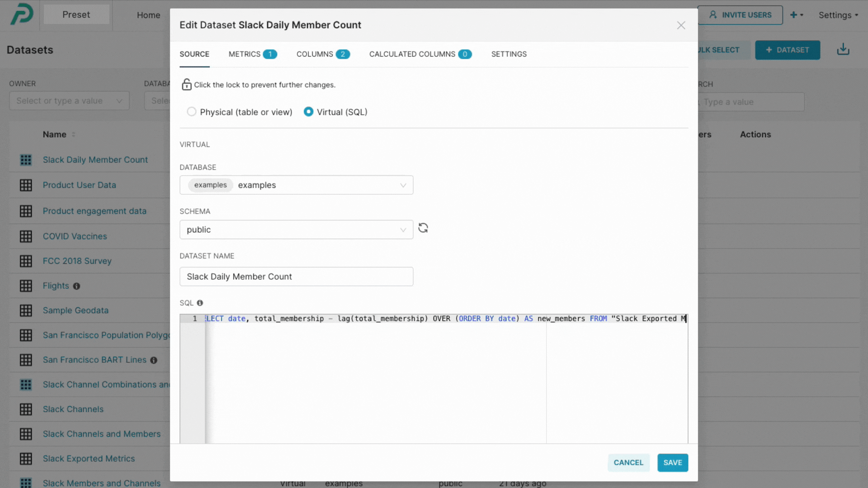Image resolution: width=868 pixels, height=488 pixels.
Task: Open the Settings dropdown menu
Action: (838, 15)
